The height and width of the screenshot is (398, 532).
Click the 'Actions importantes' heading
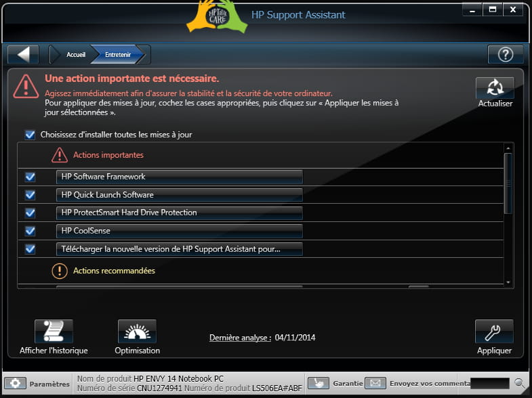108,155
